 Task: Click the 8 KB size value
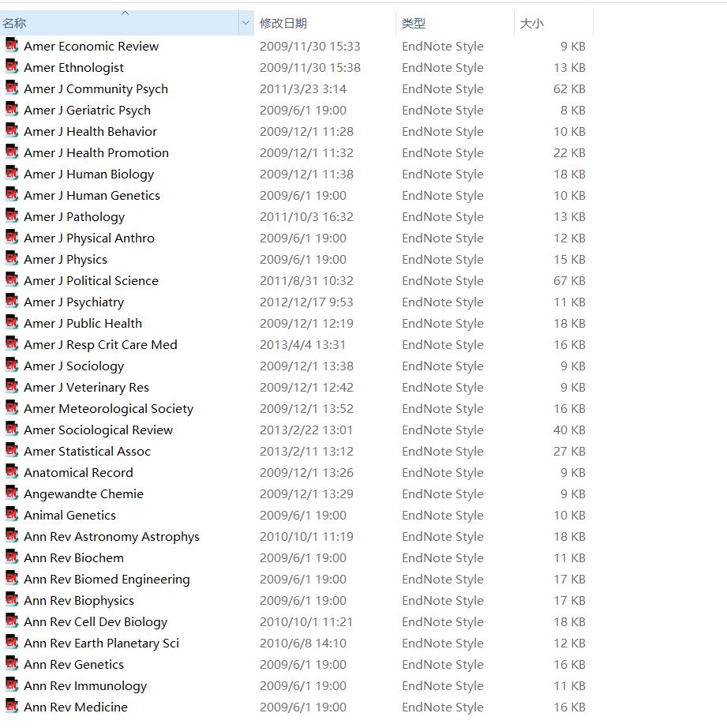tap(573, 110)
